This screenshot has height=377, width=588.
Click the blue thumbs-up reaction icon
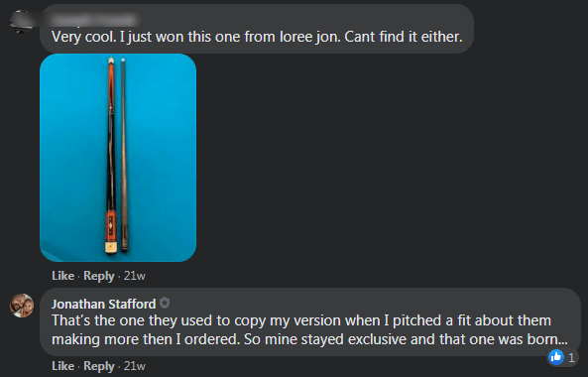point(556,357)
